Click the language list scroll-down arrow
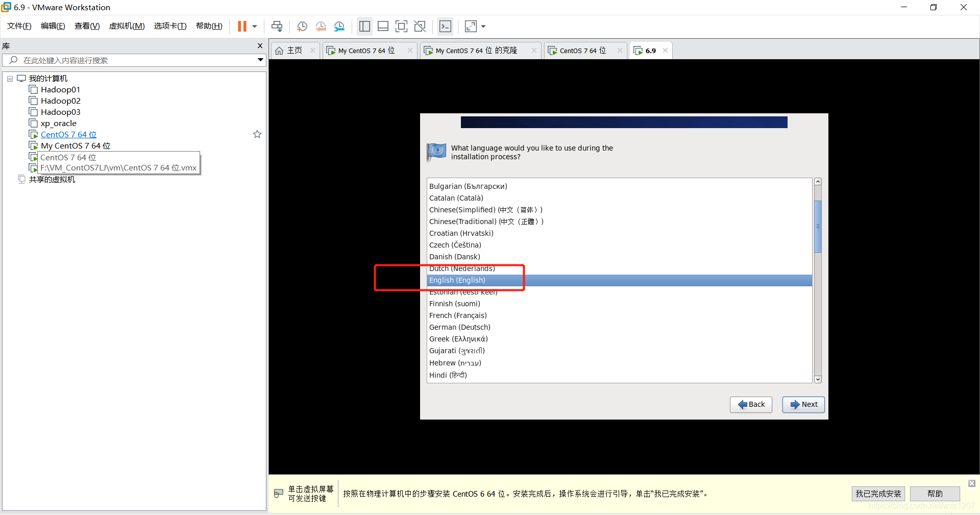980x515 pixels. tap(818, 379)
